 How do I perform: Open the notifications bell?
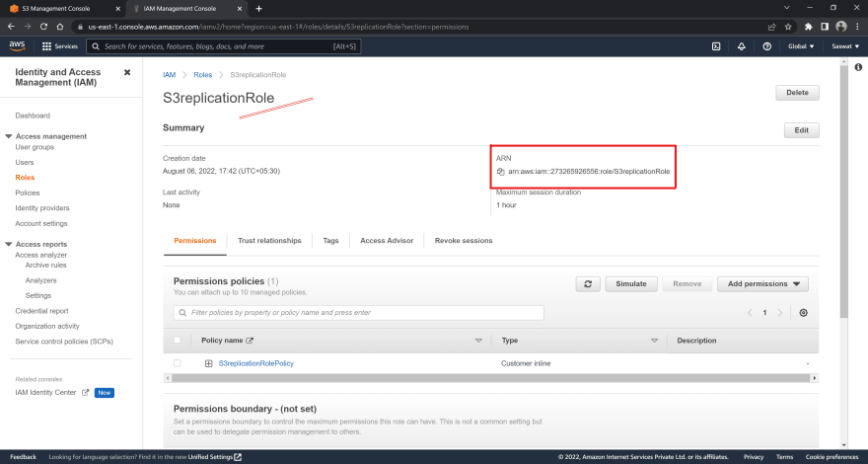tap(741, 46)
